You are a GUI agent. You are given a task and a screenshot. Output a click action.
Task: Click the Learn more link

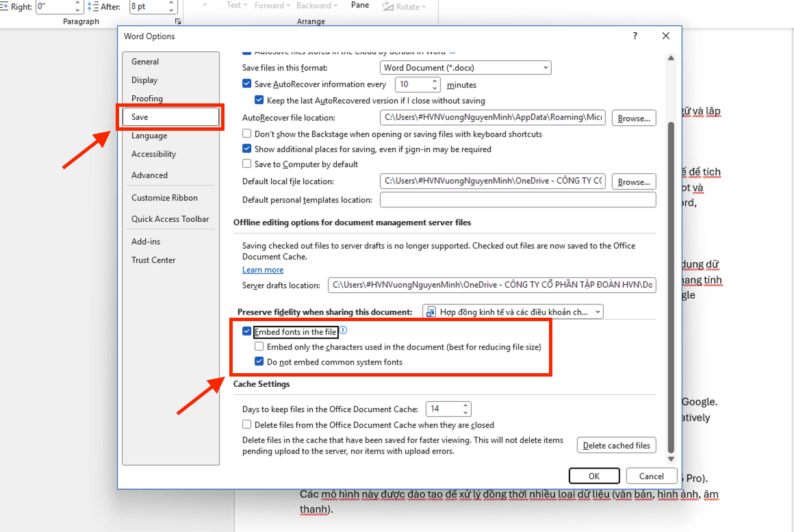click(262, 270)
